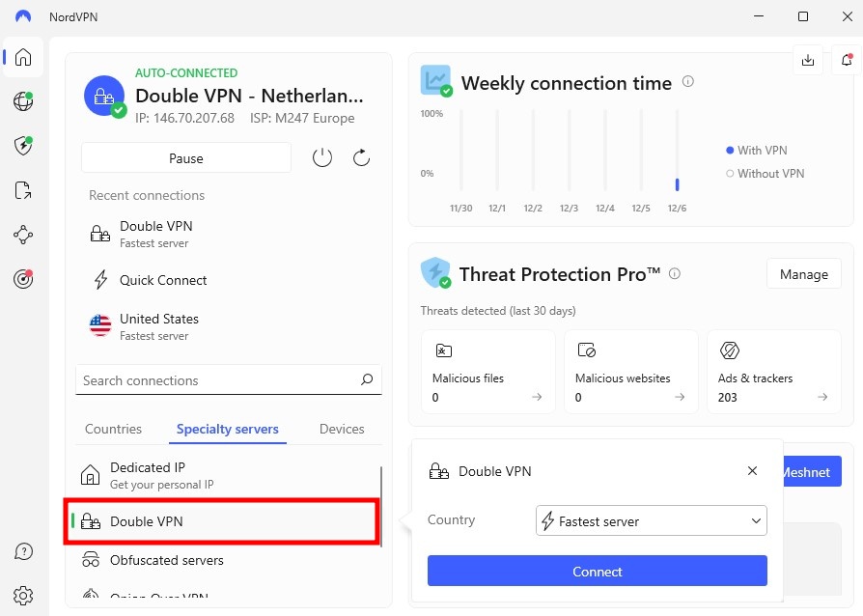
Task: Click the AUTO-CONNECTED status label
Action: coord(186,72)
